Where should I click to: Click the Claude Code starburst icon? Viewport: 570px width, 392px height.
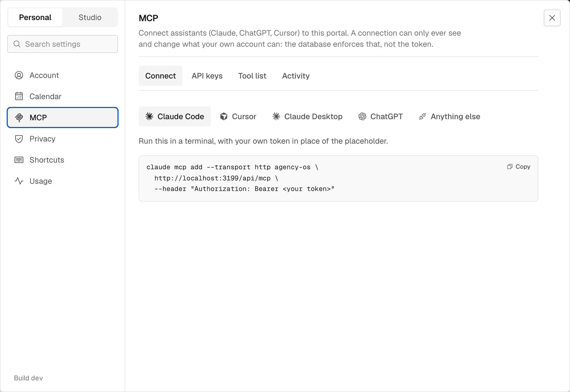point(149,116)
